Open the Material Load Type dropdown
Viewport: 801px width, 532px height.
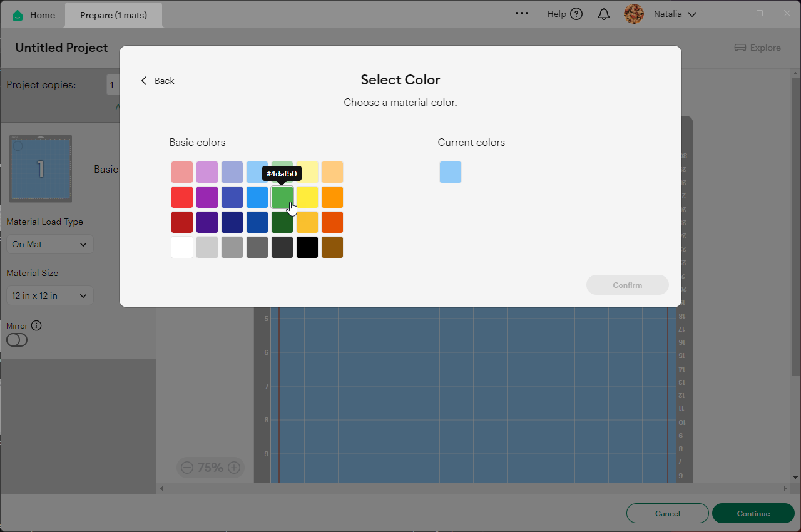pos(49,244)
